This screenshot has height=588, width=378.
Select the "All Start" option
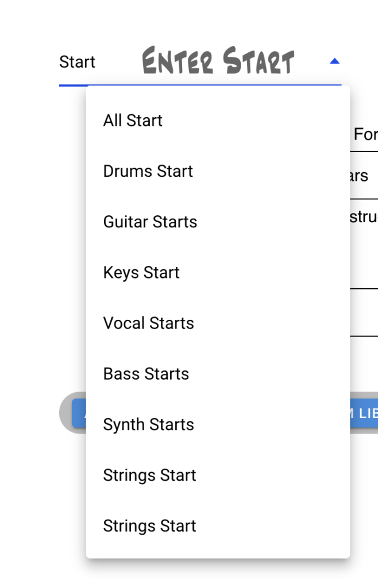[x=133, y=121]
